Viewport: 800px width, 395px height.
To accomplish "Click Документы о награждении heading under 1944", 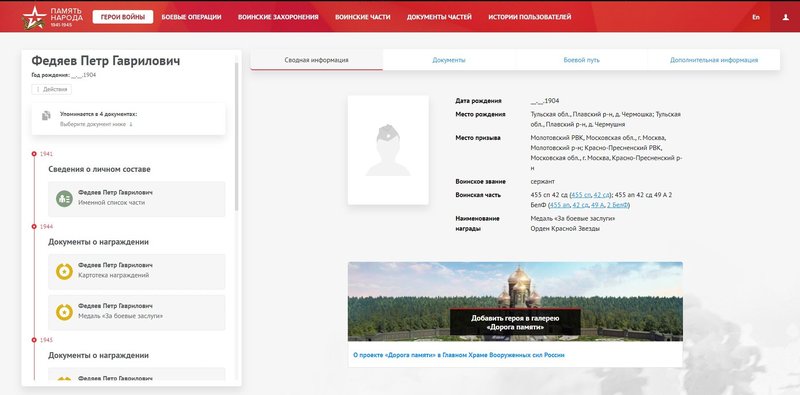I will (x=98, y=242).
